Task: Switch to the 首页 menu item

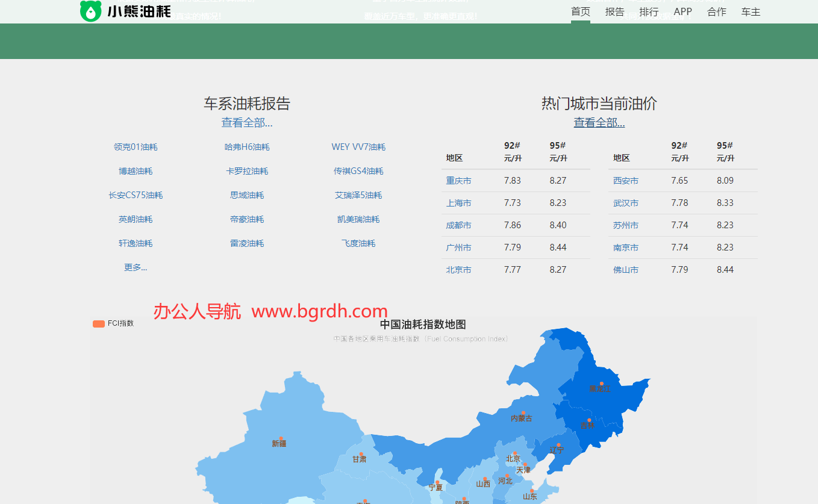Action: (579, 11)
